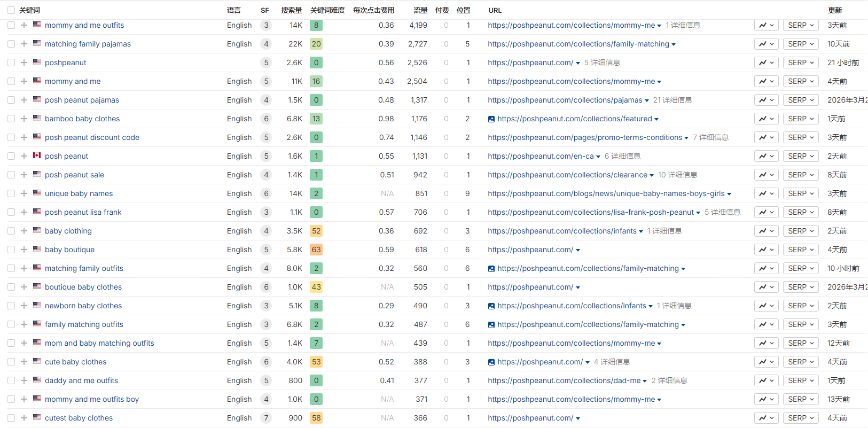Open the chart for 'mom and baby matching outfits'

[766, 343]
